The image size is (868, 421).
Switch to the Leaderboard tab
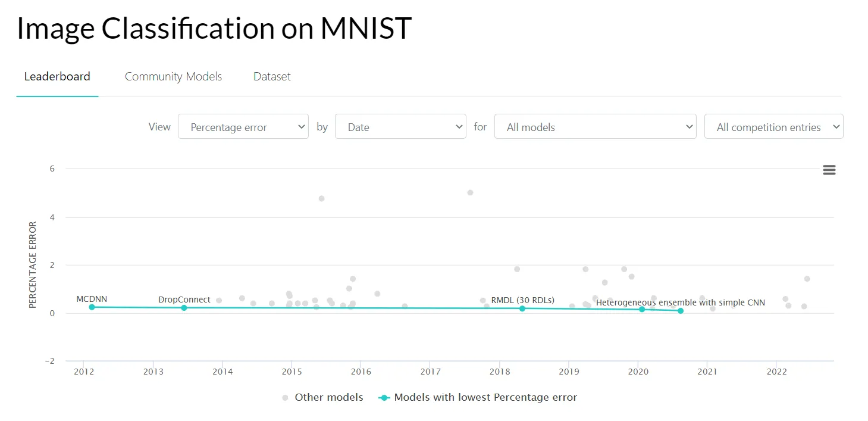click(x=57, y=76)
